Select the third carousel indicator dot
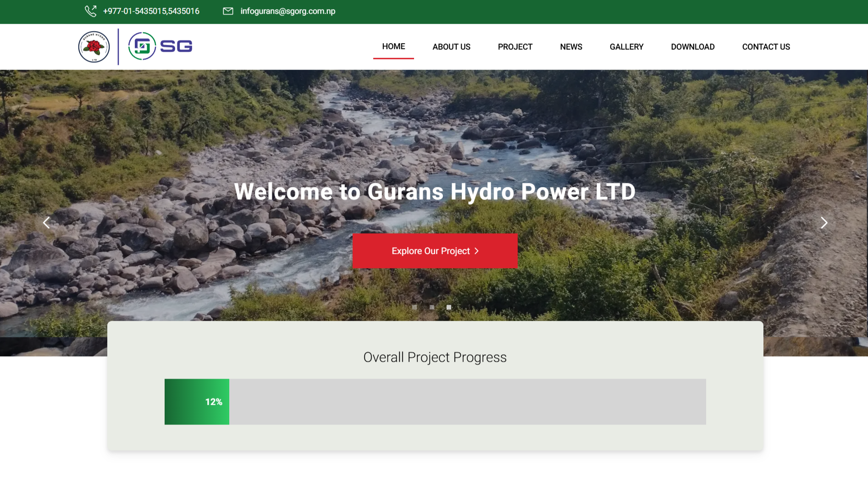Viewport: 868px width, 490px height. click(x=449, y=307)
